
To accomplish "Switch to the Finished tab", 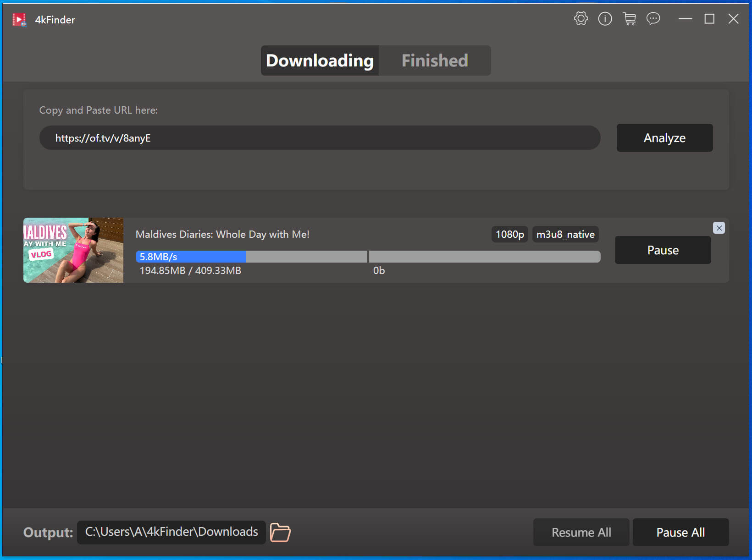I will pos(434,60).
